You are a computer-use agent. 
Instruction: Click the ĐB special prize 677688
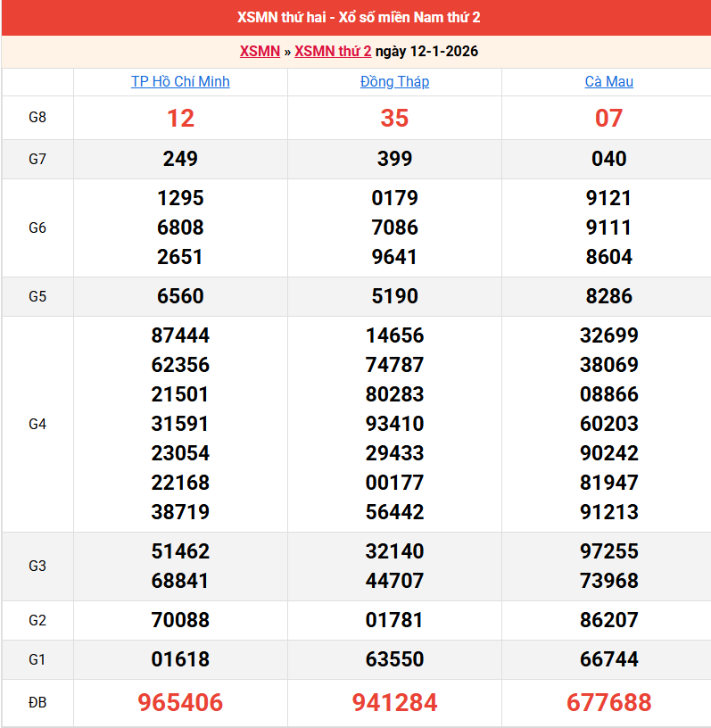tap(608, 703)
